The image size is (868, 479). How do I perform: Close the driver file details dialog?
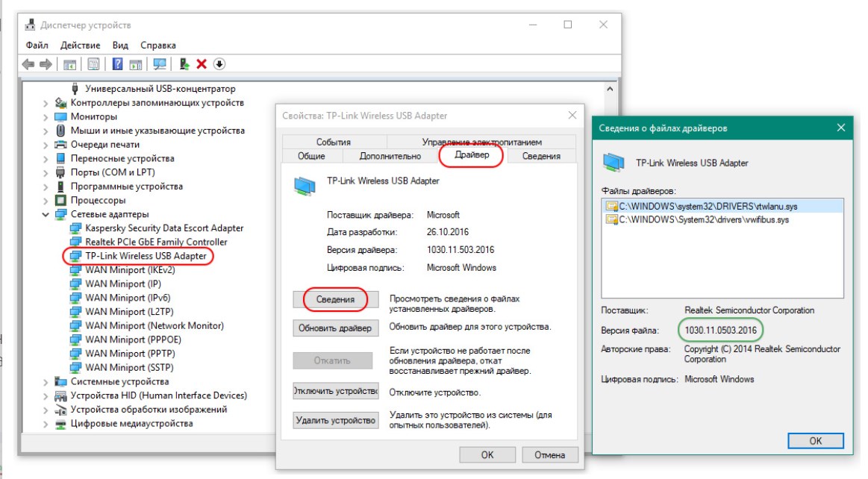point(841,128)
